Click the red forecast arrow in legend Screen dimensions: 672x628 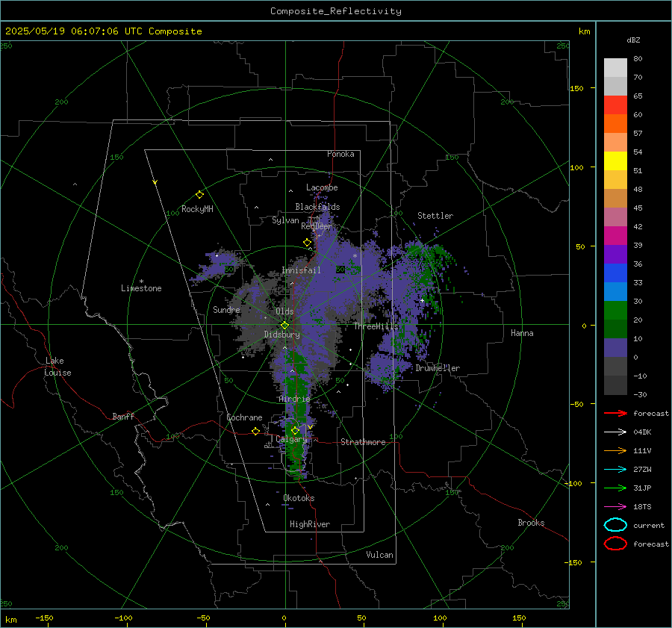pyautogui.click(x=615, y=413)
